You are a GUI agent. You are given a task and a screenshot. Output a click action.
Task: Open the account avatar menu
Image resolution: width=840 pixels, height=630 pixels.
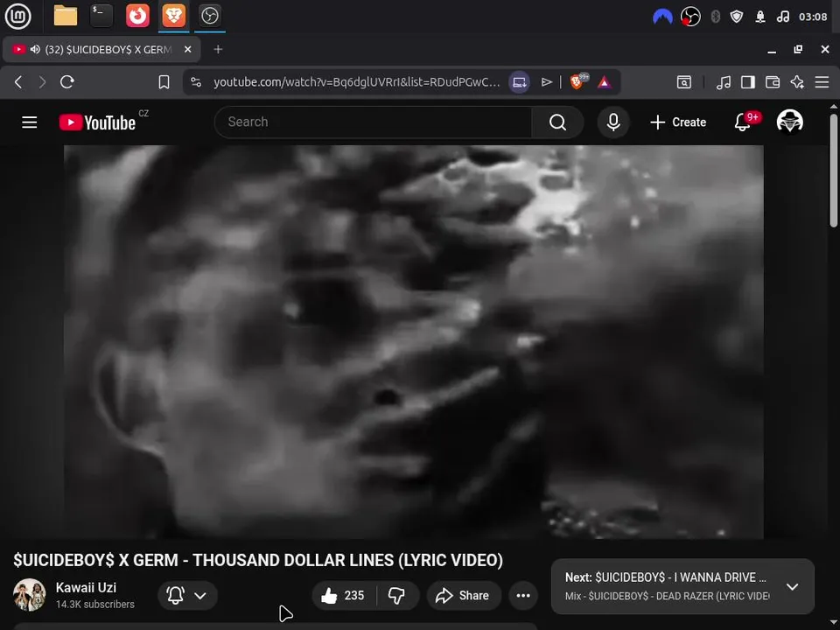[x=789, y=122]
